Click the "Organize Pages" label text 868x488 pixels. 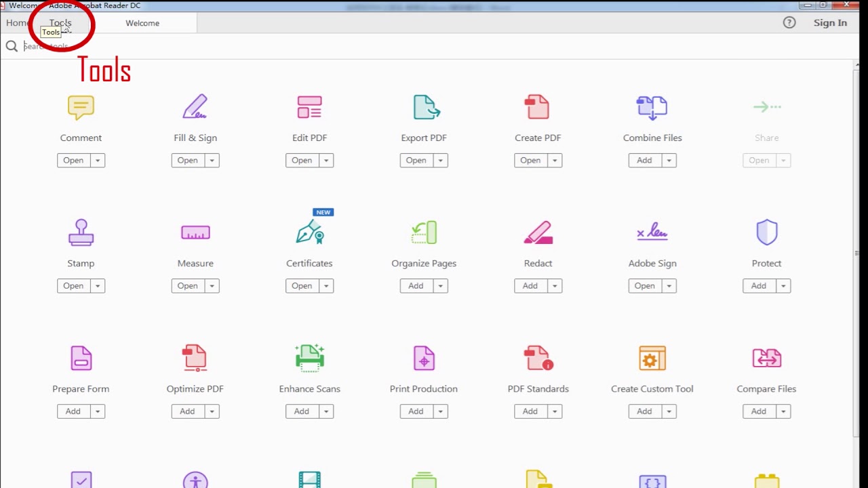point(424,263)
